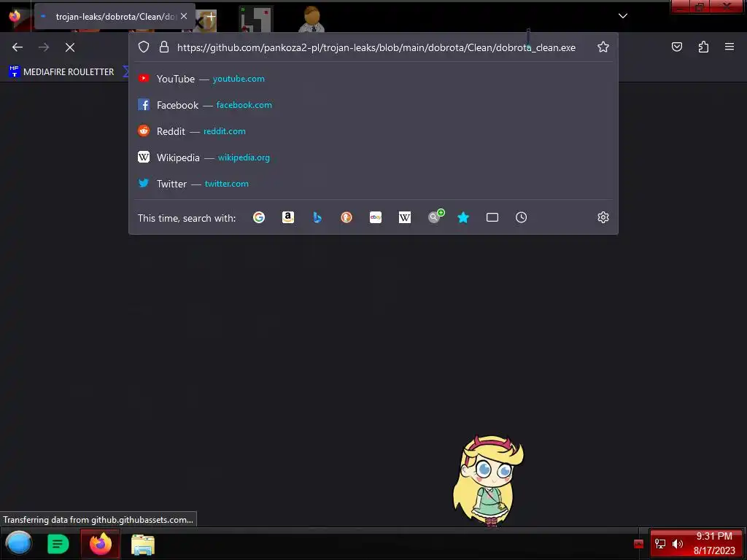The height and width of the screenshot is (560, 747).
Task: Close the trojan-leaks tab
Action: (x=184, y=16)
